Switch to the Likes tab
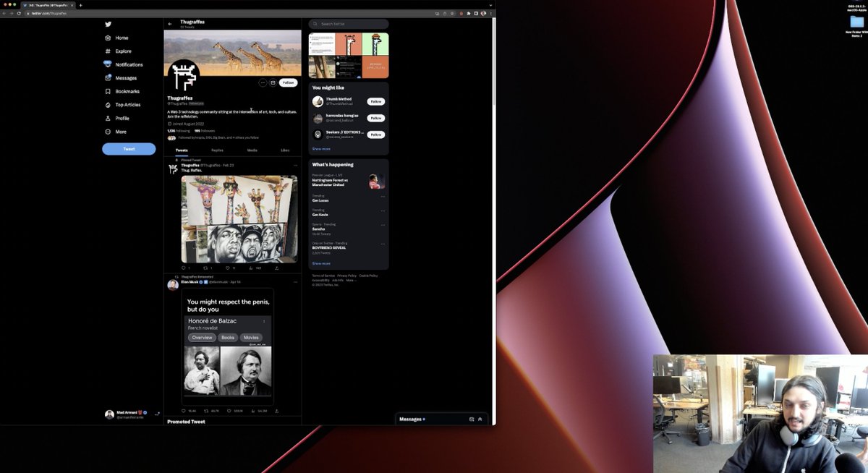Screen dimensions: 868x473 point(285,150)
